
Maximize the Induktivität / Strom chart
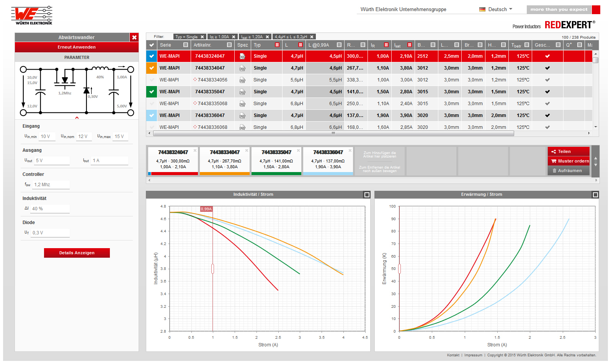(367, 195)
